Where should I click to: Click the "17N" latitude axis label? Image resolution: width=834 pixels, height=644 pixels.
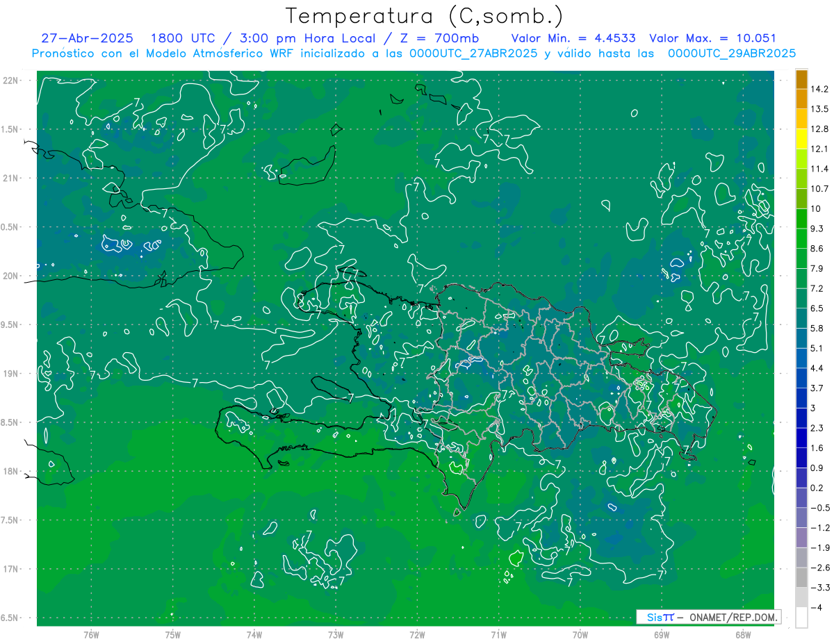click(x=10, y=569)
